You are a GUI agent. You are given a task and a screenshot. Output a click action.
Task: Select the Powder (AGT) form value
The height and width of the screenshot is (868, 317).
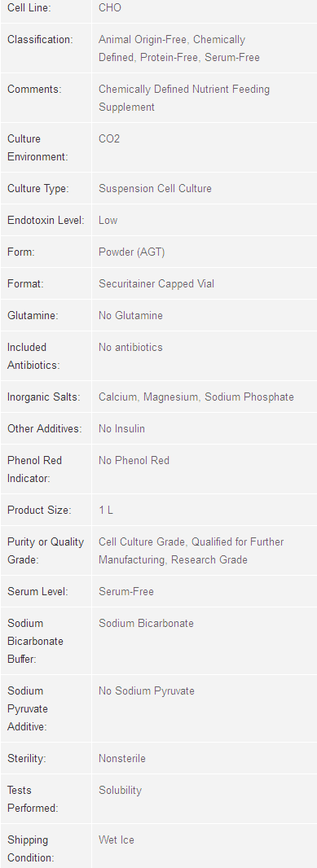pyautogui.click(x=132, y=252)
